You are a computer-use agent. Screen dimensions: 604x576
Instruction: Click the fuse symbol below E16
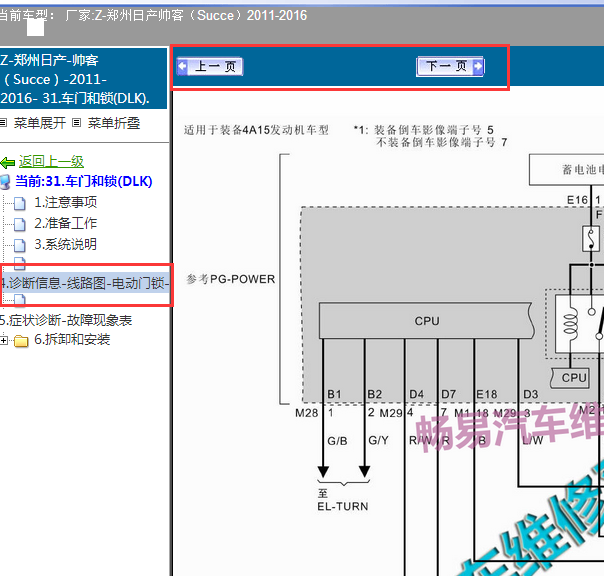[591, 239]
